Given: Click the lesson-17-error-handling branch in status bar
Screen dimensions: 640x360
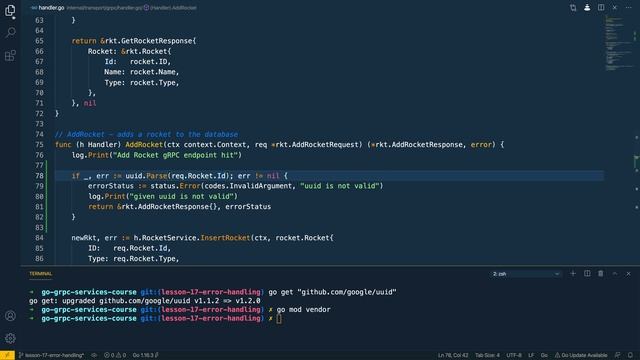Looking at the screenshot, I should (x=51, y=355).
